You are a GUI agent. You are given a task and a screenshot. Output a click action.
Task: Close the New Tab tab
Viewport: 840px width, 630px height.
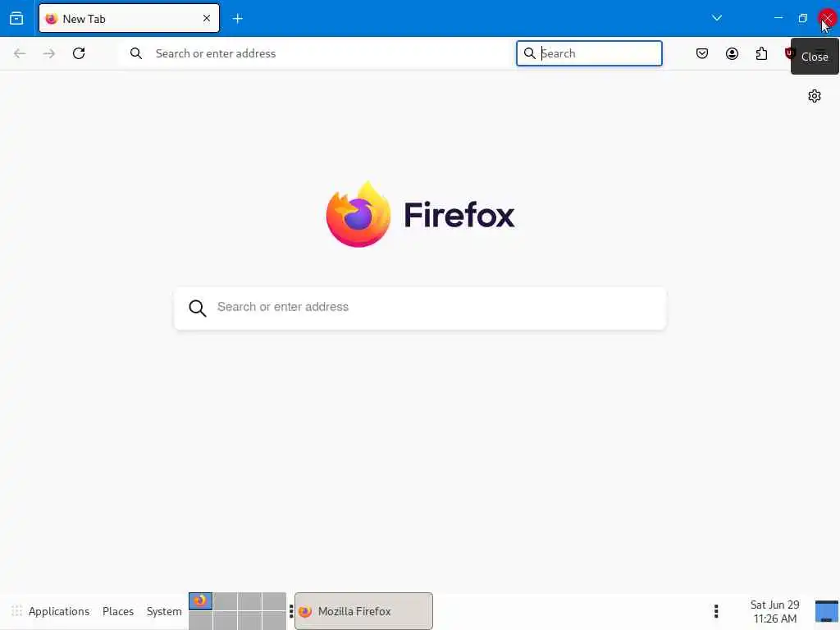207,19
